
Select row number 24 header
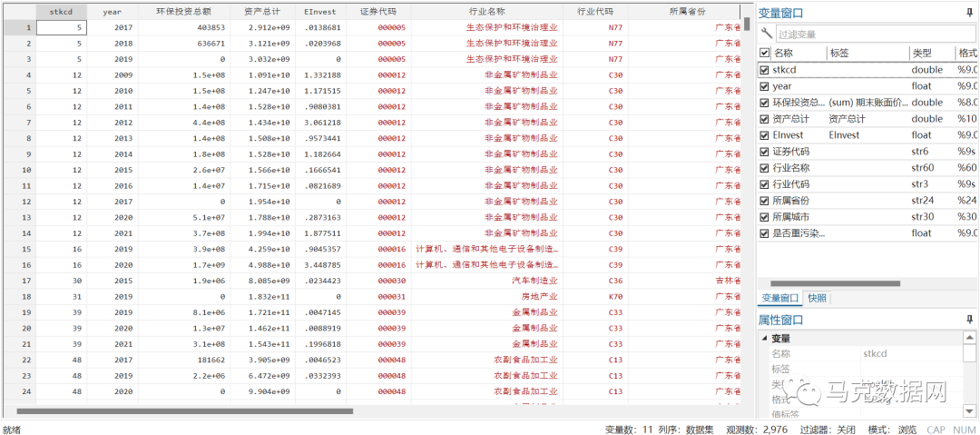coord(18,391)
